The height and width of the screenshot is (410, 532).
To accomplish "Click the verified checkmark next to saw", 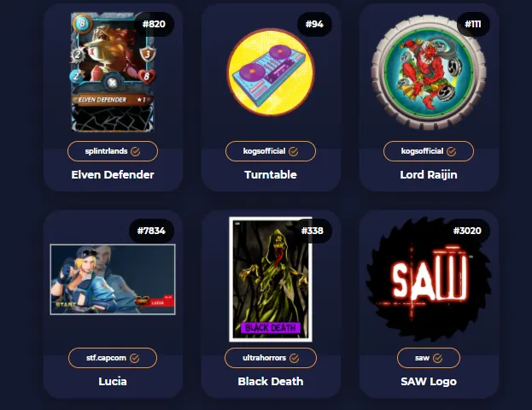I will 438,358.
